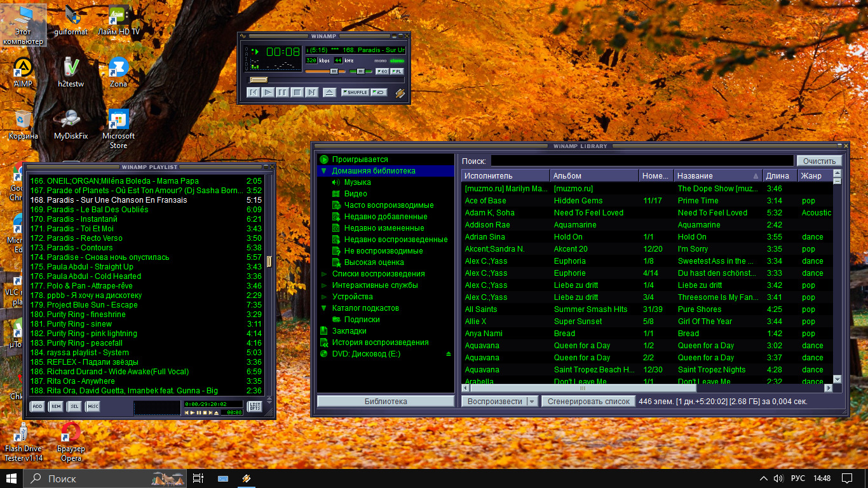The height and width of the screenshot is (488, 868).
Task: Expand Устройства tree node
Action: click(323, 297)
